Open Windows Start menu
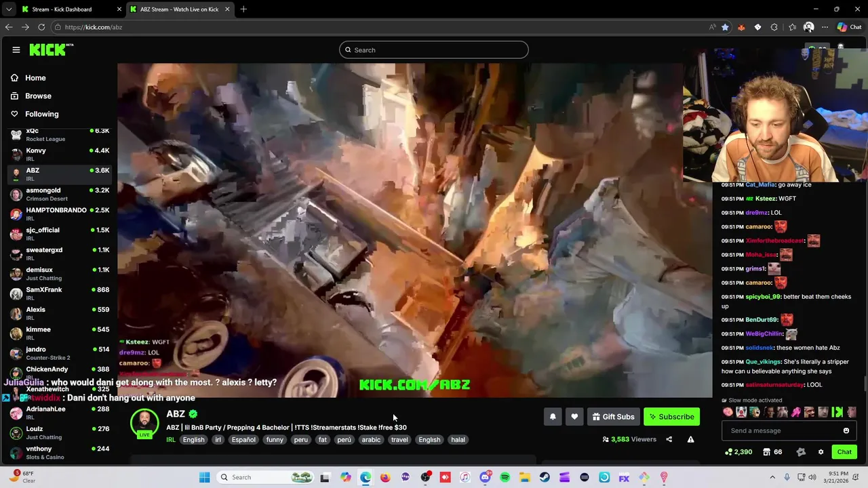The image size is (868, 488). click(204, 477)
